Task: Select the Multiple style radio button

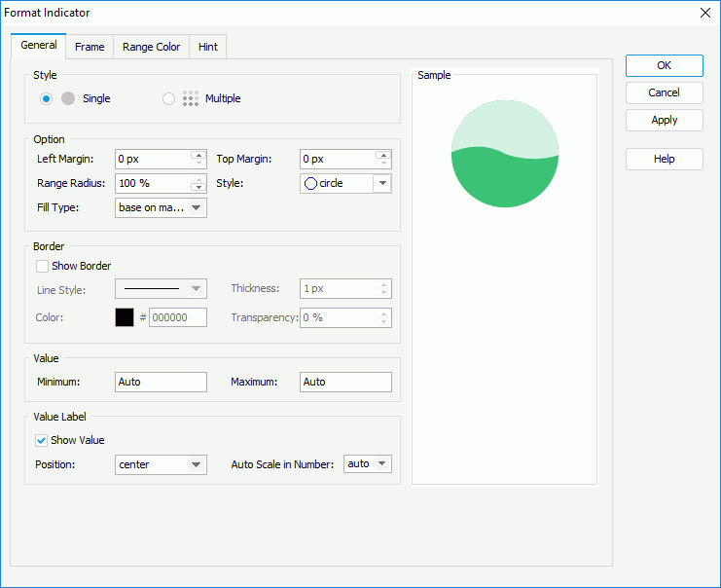Action: pyautogui.click(x=168, y=98)
